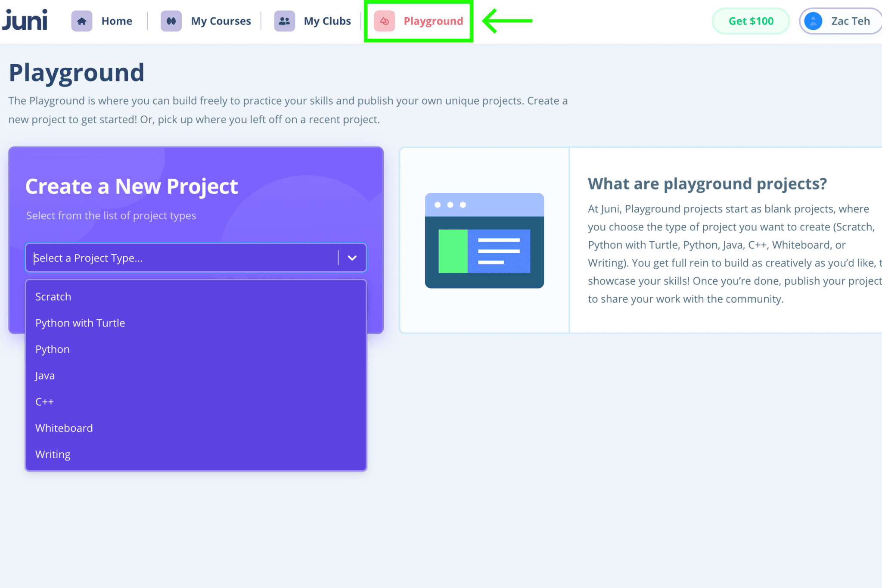
Task: Select the My Courses binoculars icon
Action: tap(171, 21)
